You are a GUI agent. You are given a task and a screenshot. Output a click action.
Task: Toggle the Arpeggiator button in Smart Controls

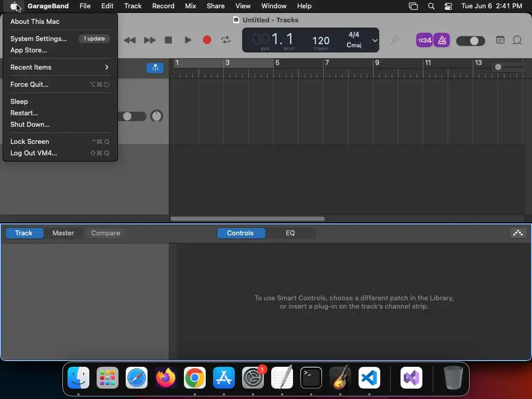click(518, 233)
